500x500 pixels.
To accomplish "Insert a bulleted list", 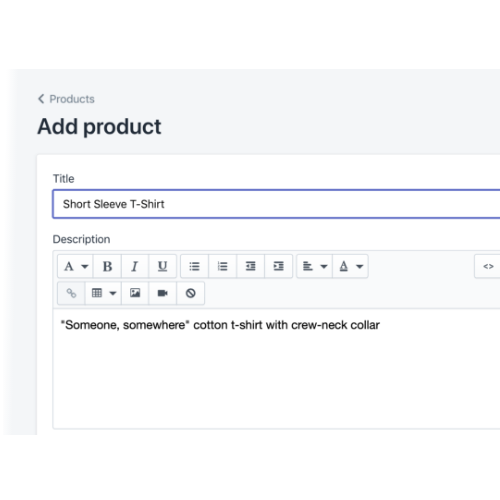I will point(194,266).
